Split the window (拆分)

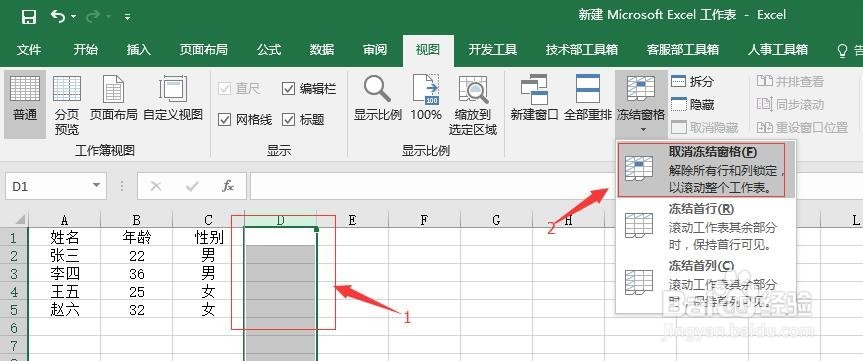coord(692,81)
